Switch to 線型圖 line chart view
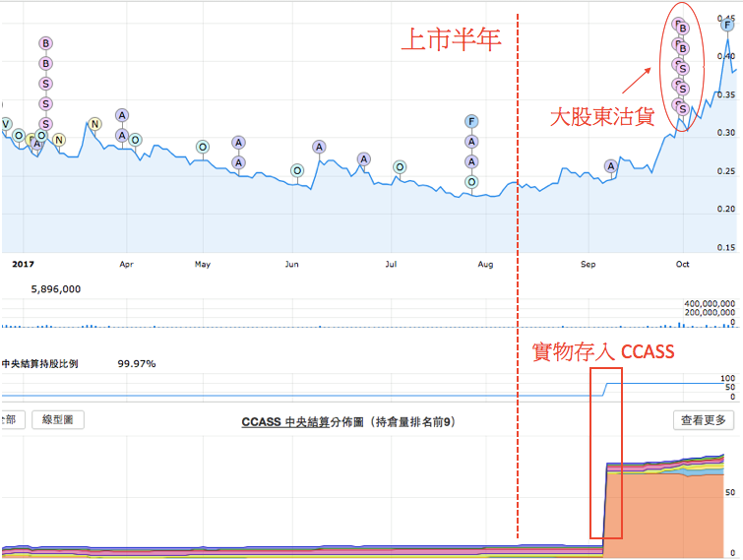Viewport: 743px width, 560px height. (x=59, y=420)
